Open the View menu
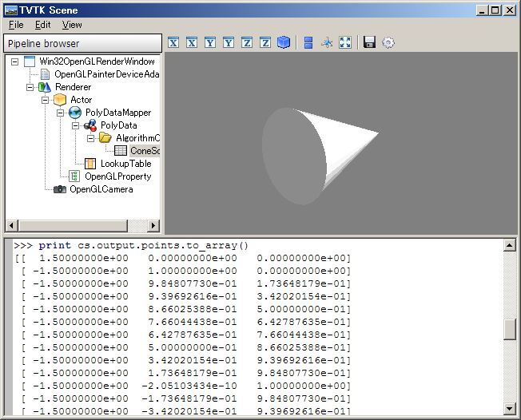The height and width of the screenshot is (420, 521). 72,25
